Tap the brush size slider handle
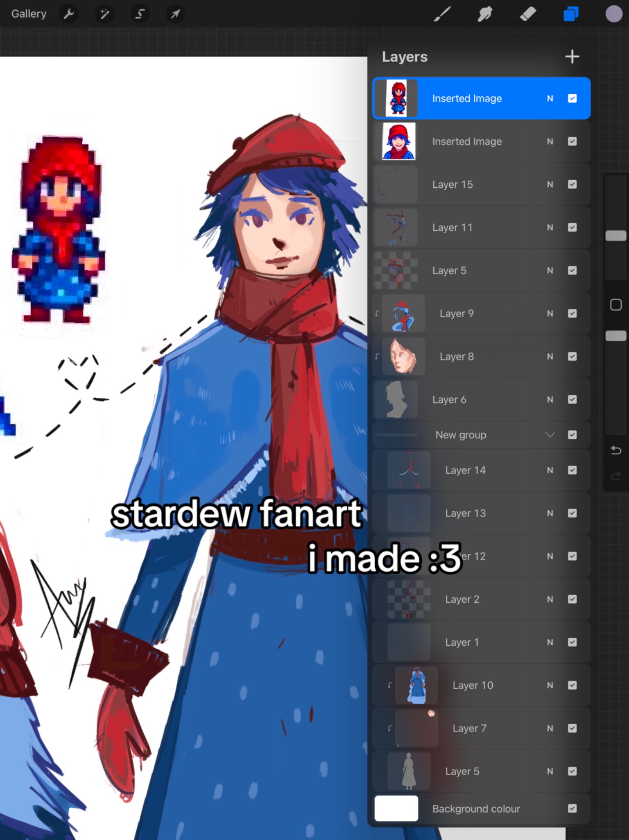Image resolution: width=629 pixels, height=840 pixels. [x=616, y=236]
